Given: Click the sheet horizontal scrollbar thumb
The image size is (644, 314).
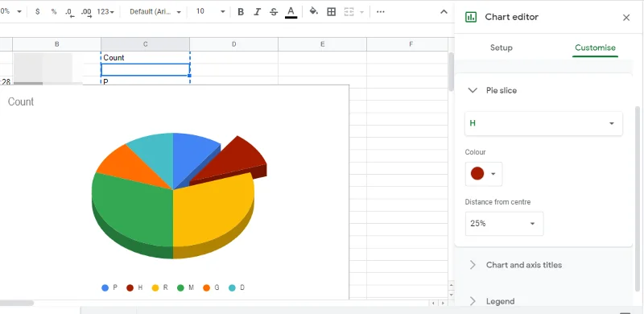Looking at the screenshot, I should coord(17,303).
